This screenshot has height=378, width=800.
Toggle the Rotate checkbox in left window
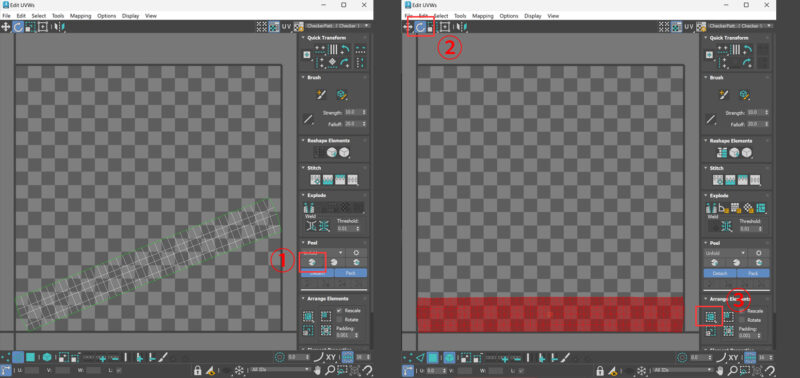tap(340, 319)
